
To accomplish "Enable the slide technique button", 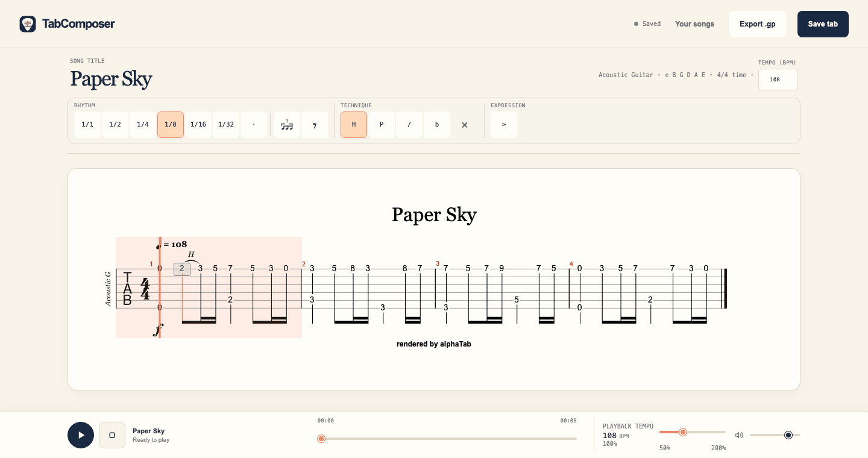I will (x=409, y=125).
